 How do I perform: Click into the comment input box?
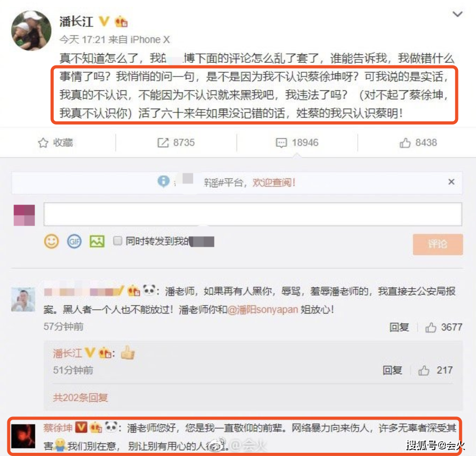click(x=253, y=214)
